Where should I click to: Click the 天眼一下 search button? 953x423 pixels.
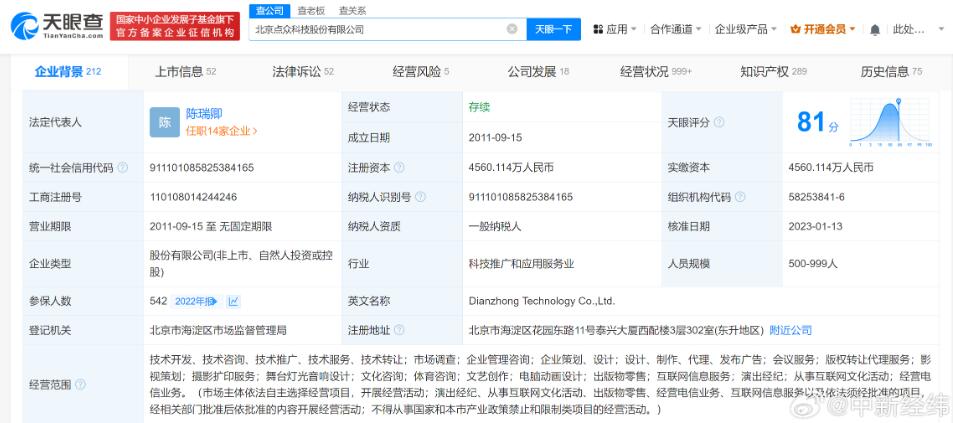tap(553, 30)
